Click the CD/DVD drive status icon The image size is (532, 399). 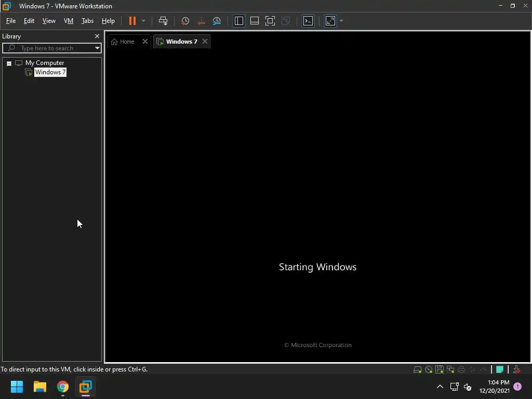429,369
